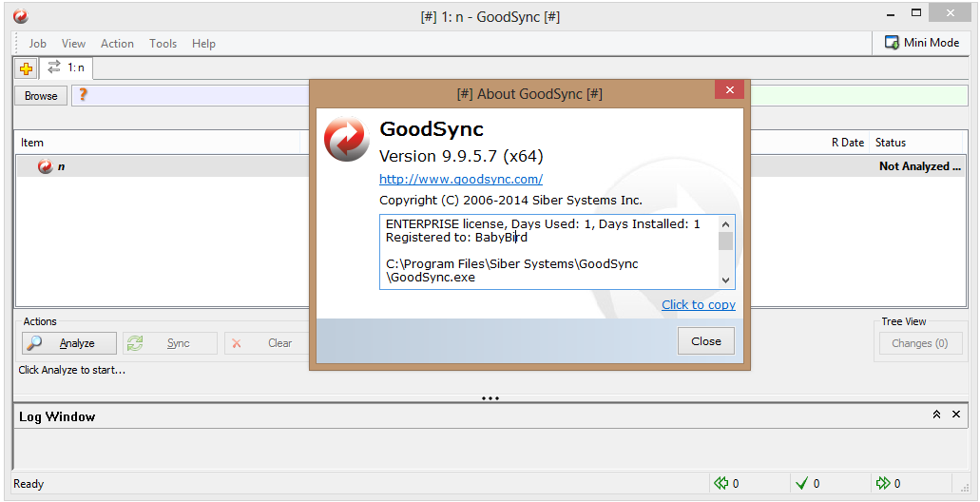This screenshot has height=502, width=980.
Task: Click 'Not Analyzed ...' status text
Action: (x=919, y=166)
